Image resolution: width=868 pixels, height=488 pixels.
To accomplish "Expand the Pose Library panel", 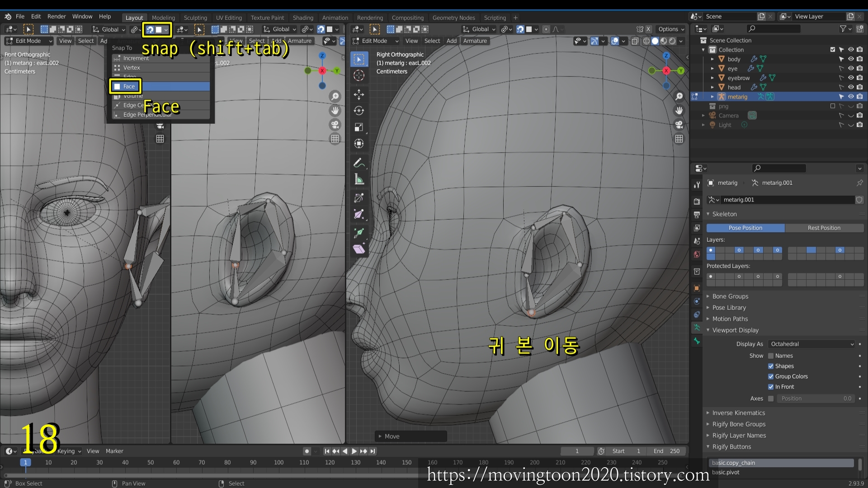I will pyautogui.click(x=729, y=308).
